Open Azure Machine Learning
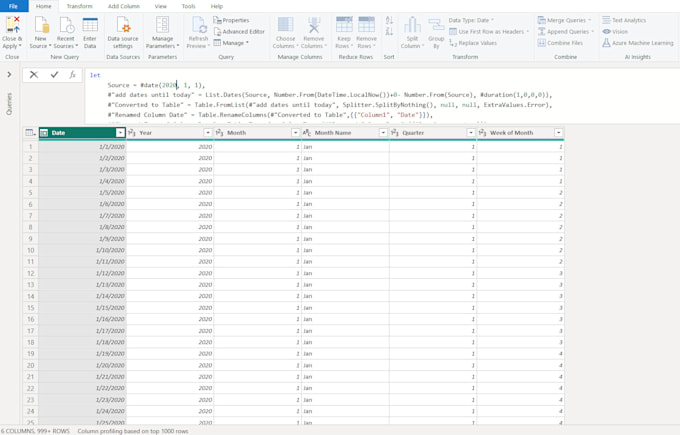This screenshot has width=680, height=435. [x=638, y=43]
